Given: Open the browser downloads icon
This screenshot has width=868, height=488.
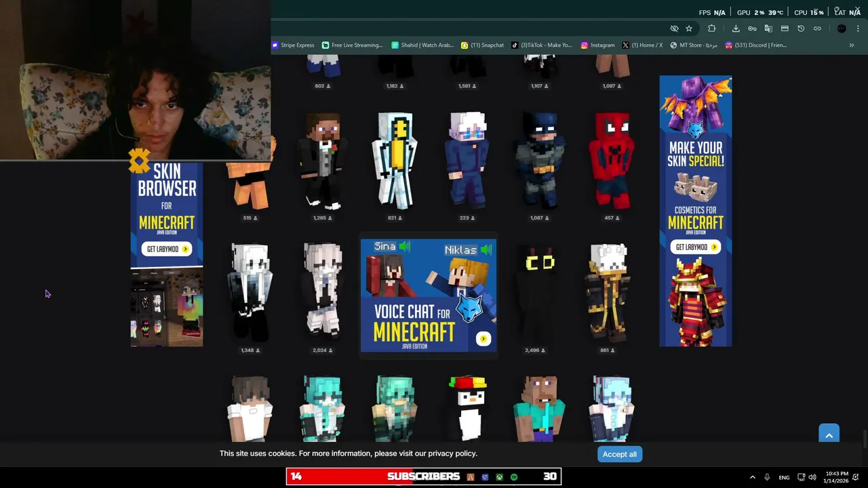Looking at the screenshot, I should coord(736,28).
